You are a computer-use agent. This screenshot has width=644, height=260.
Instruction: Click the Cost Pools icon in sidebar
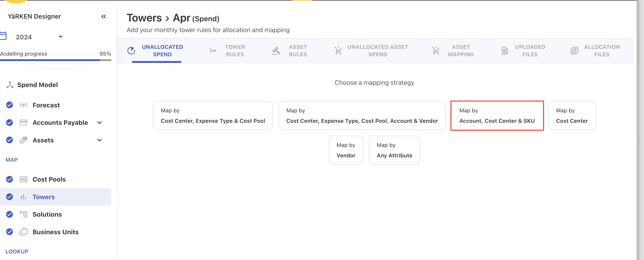(24, 179)
